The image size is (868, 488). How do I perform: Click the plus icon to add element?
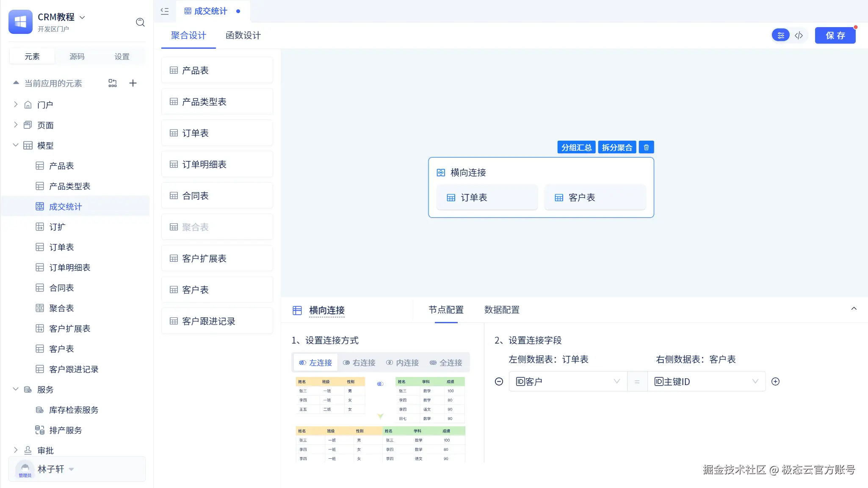pyautogui.click(x=133, y=83)
